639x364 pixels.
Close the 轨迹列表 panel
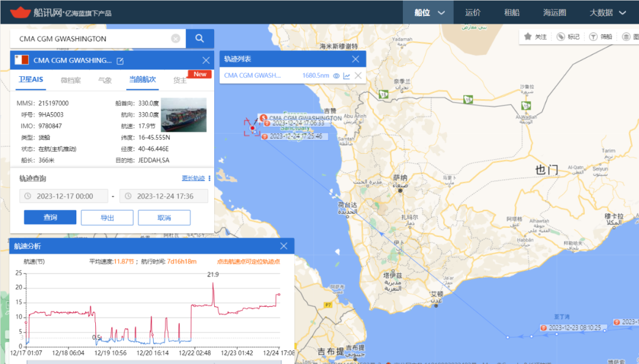tap(356, 59)
